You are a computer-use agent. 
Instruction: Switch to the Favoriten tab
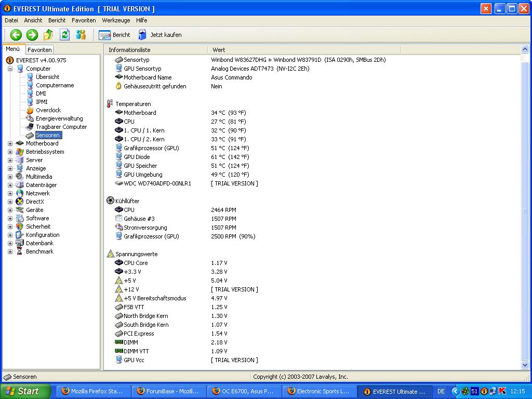coord(39,49)
